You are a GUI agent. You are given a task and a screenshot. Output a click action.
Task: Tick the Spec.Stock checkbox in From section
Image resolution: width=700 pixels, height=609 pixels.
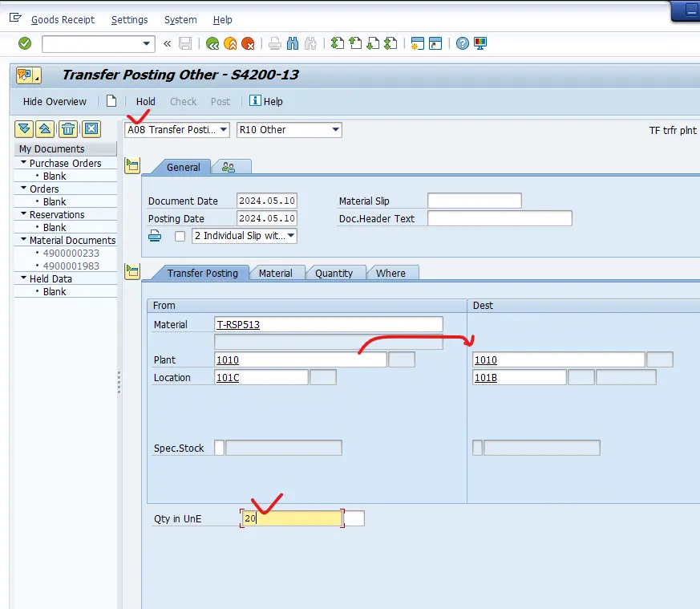219,448
